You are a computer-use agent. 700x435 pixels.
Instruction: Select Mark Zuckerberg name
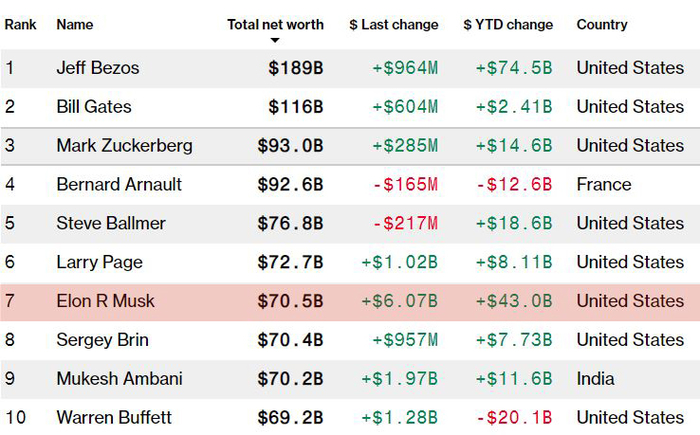point(124,146)
